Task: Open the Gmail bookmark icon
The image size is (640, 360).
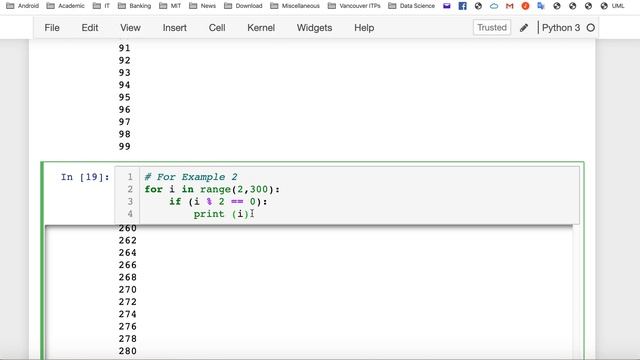Action: 509,6
